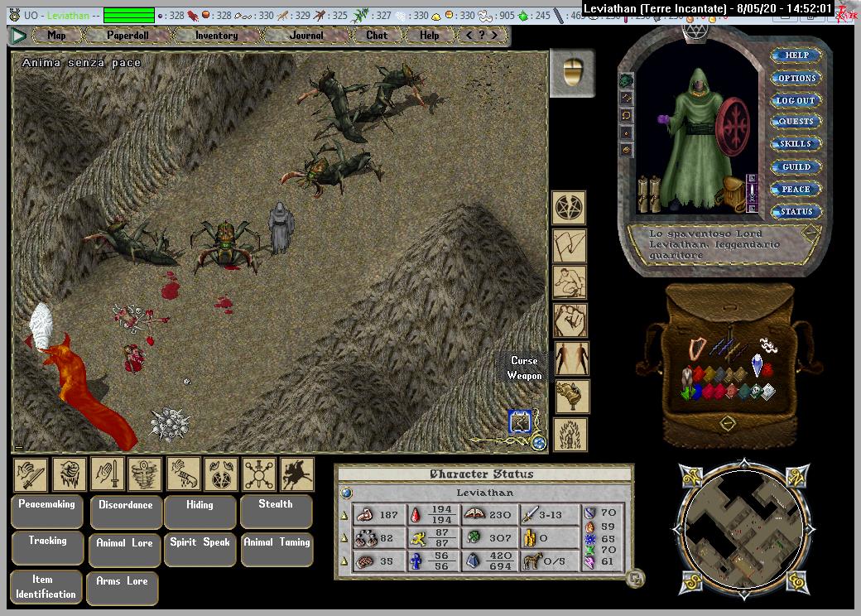Click the left chevron in the menu bar
This screenshot has height=616, width=861.
[469, 35]
